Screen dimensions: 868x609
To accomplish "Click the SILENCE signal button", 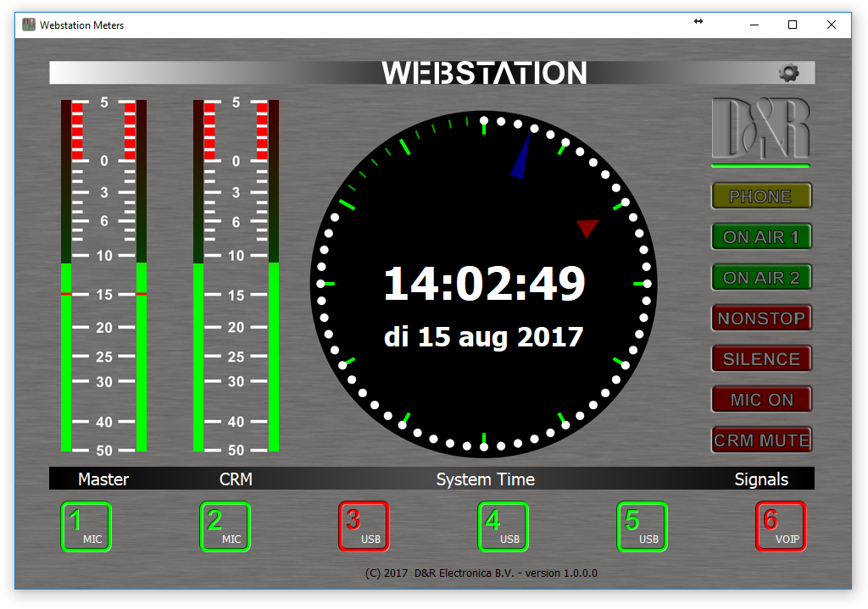I will coord(761,358).
